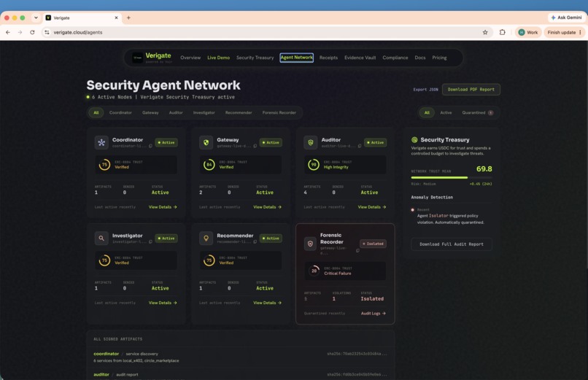
Task: Open View Details for Coordinator
Action: 163,207
